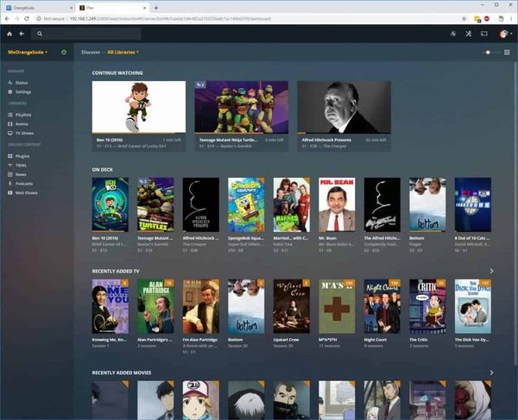Screen dimensions: 518x420
Task: Expand the 90sOrangeSoda server dropdown
Action: [28, 52]
